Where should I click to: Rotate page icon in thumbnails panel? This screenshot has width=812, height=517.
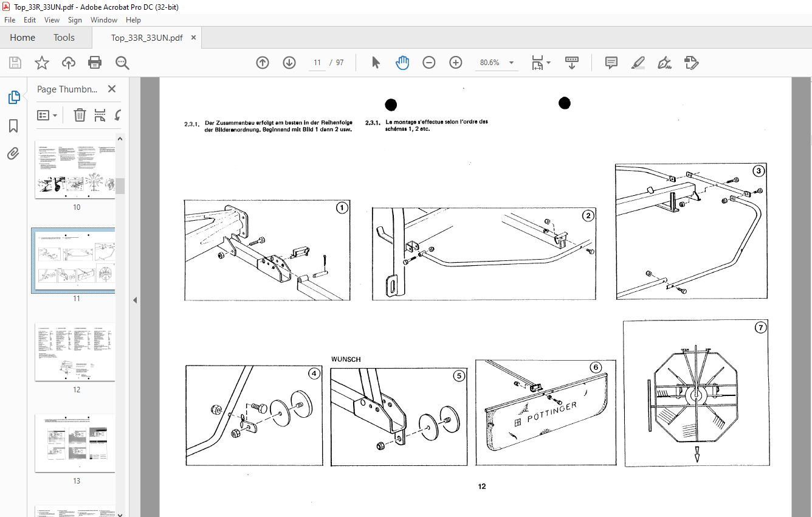click(x=117, y=115)
